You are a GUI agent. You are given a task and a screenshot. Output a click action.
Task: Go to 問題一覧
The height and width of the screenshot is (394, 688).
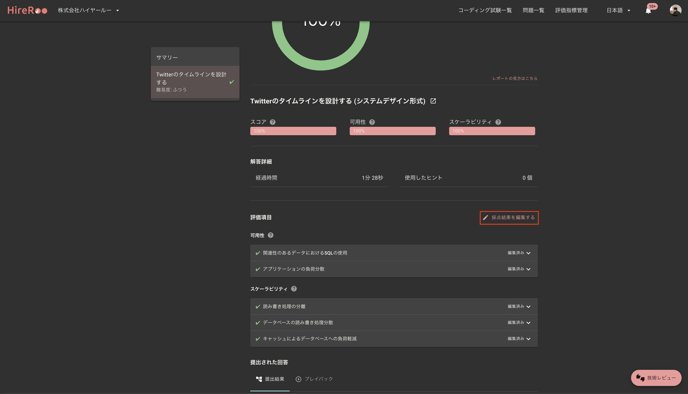tap(533, 11)
